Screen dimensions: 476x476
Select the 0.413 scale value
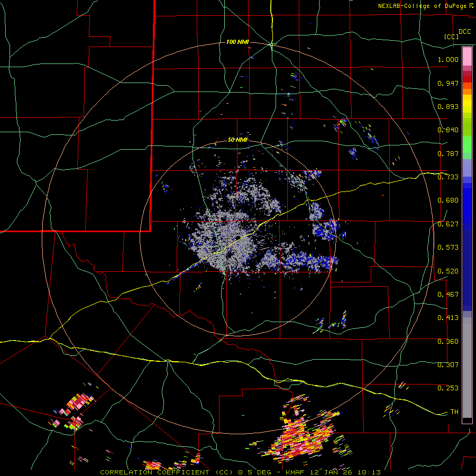tap(448, 318)
